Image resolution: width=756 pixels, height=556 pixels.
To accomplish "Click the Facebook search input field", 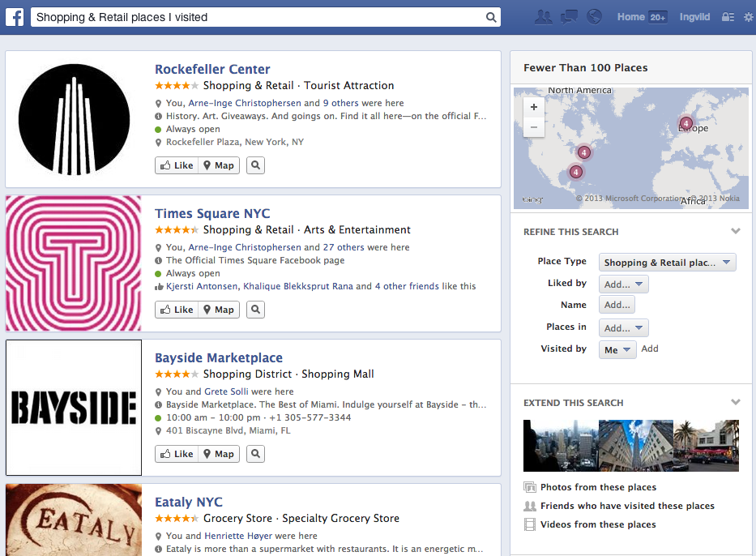I will tap(258, 17).
